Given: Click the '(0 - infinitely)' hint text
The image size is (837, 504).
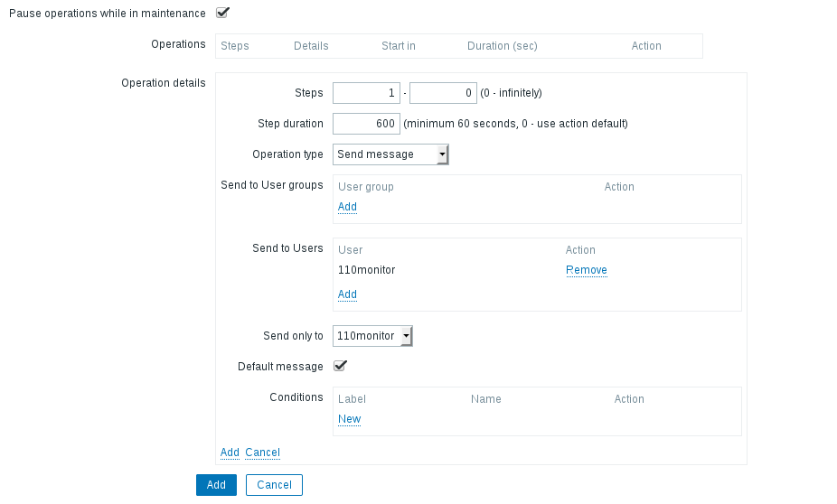Looking at the screenshot, I should tap(511, 93).
